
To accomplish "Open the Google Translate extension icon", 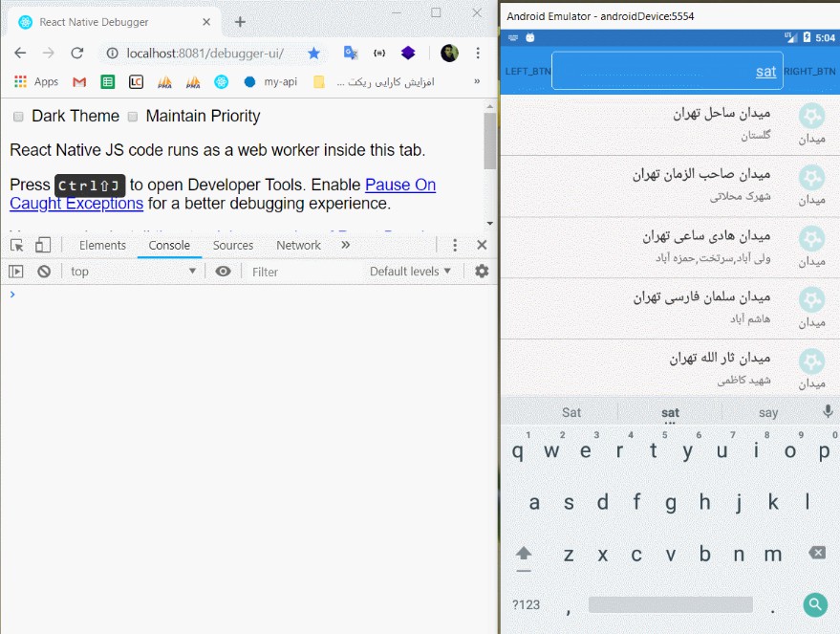I will [351, 53].
